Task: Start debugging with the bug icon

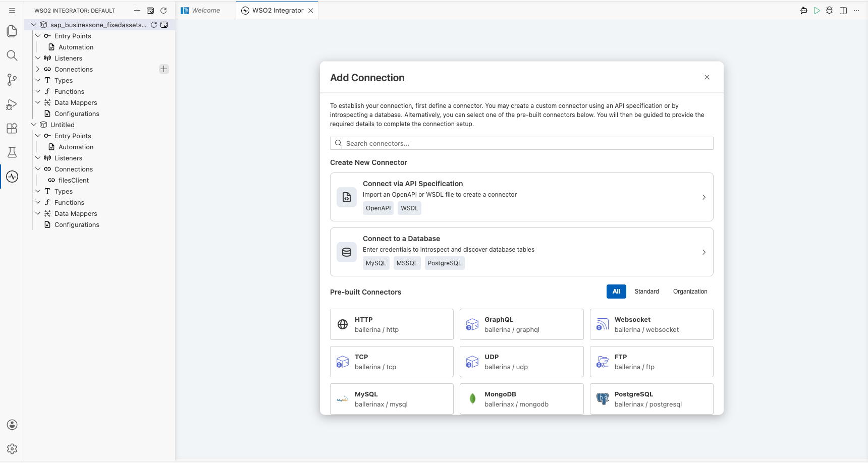Action: pyautogui.click(x=830, y=11)
